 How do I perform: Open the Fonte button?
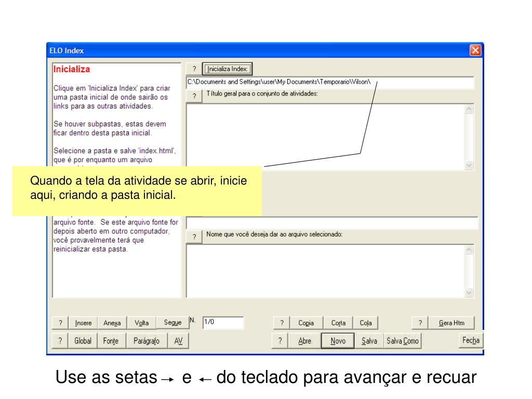tap(111, 341)
